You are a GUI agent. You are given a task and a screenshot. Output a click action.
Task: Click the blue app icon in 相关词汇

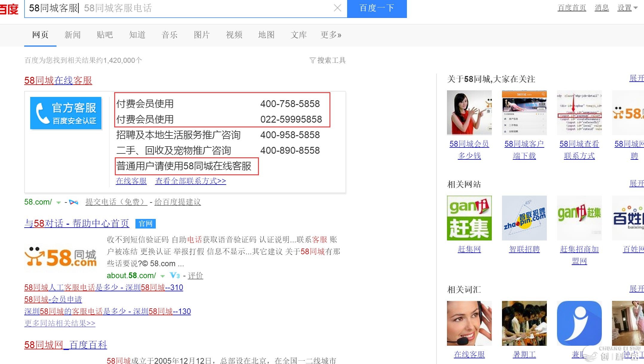[x=579, y=323]
